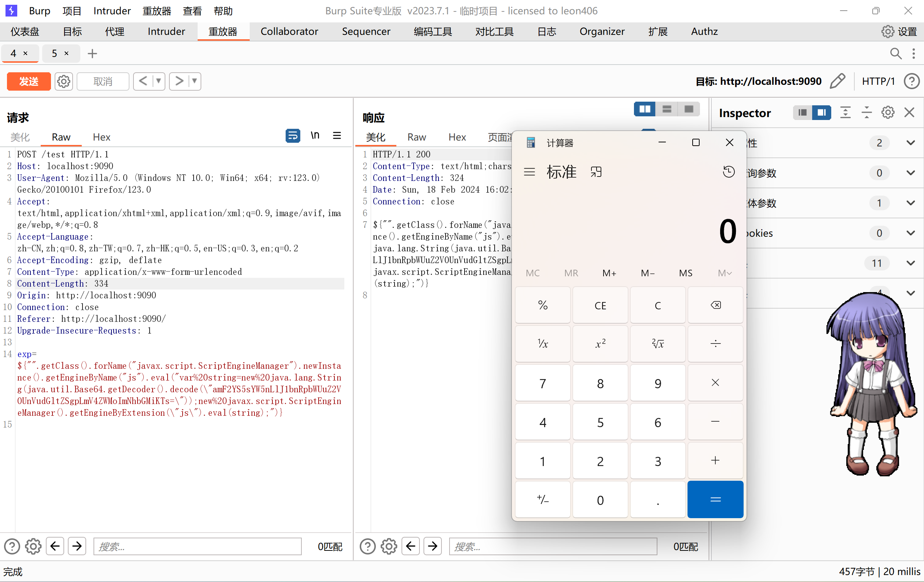The width and height of the screenshot is (924, 582).
Task: Open the 项目 menu
Action: click(72, 11)
